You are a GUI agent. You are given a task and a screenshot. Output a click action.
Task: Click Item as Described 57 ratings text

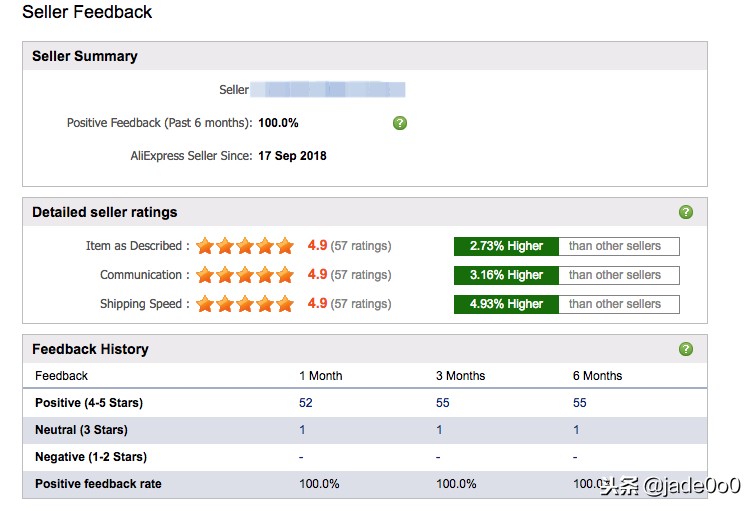pos(361,246)
